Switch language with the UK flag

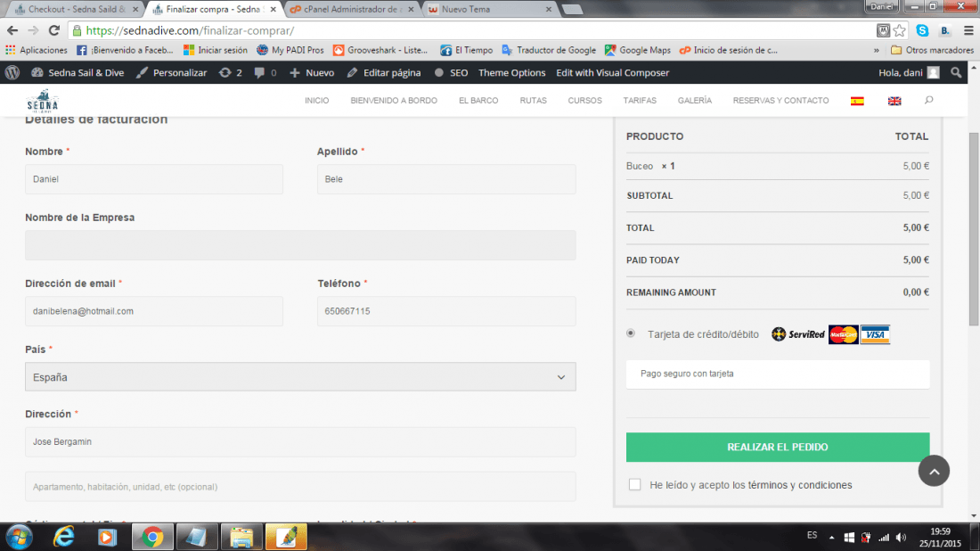[x=894, y=101]
